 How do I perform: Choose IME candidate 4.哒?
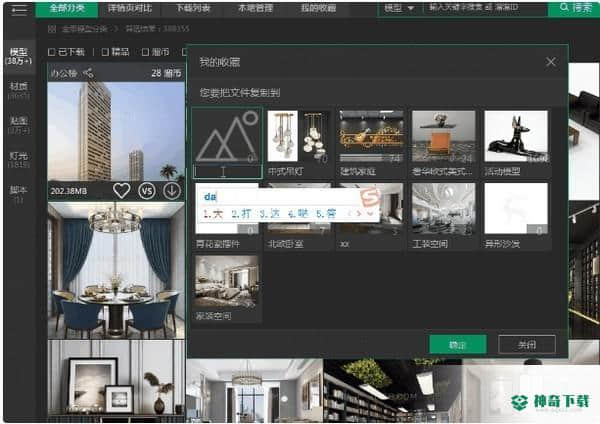tap(298, 214)
